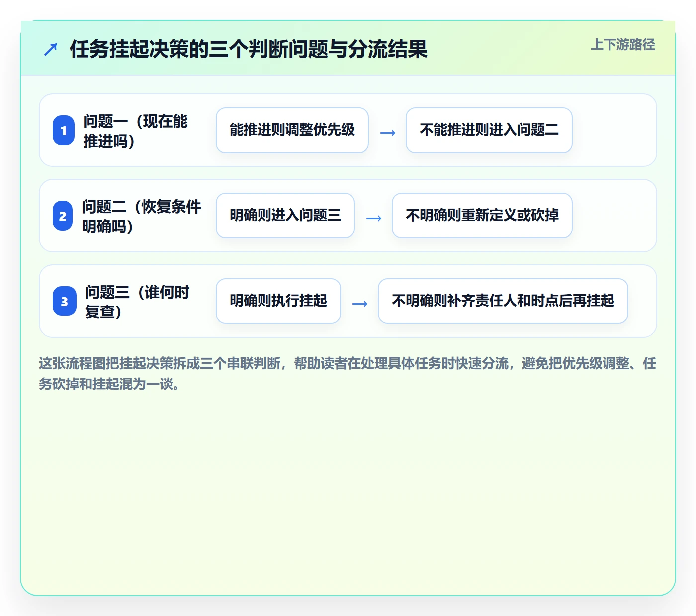Click the description paragraph starting 这张流程图
This screenshot has width=696, height=616.
tap(348, 374)
